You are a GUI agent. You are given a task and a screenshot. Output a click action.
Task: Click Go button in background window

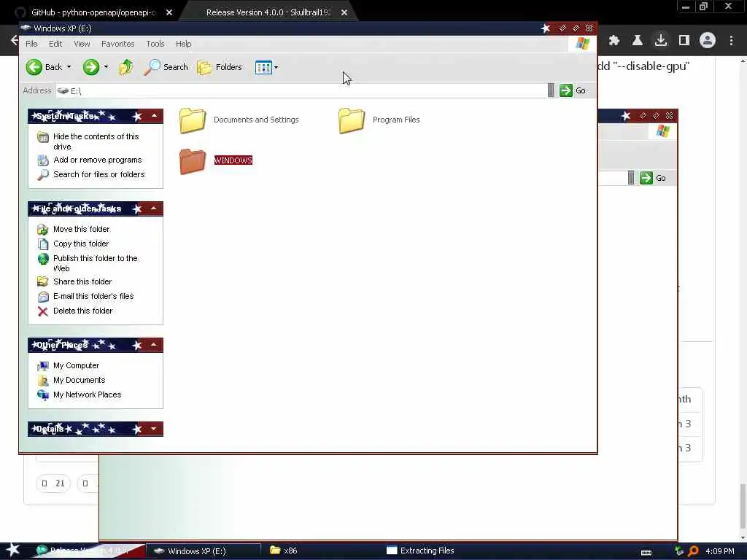click(653, 178)
